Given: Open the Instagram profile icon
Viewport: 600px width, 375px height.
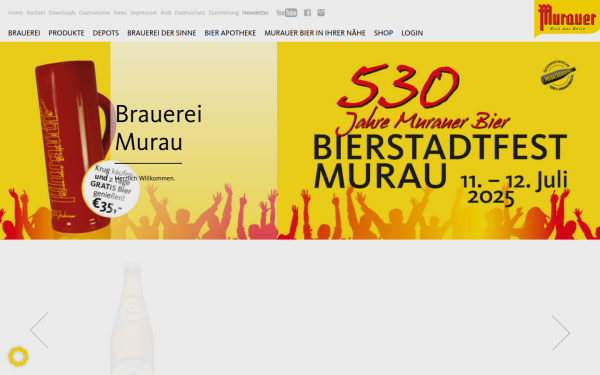Looking at the screenshot, I should click(321, 13).
